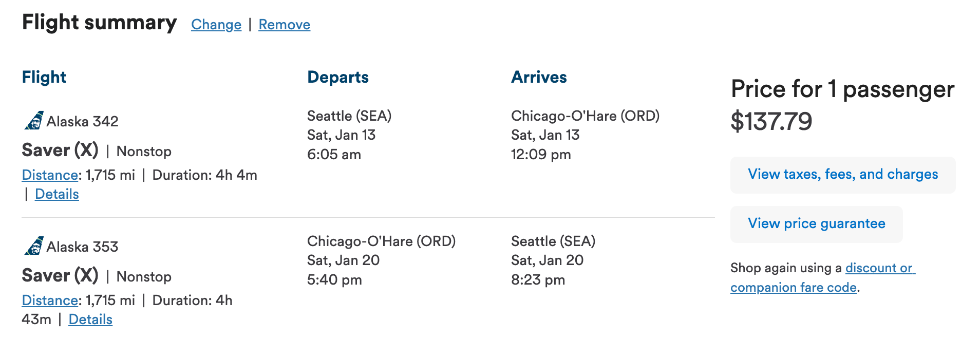
Task: Click the Price for 1 passenger heading
Action: pos(842,89)
